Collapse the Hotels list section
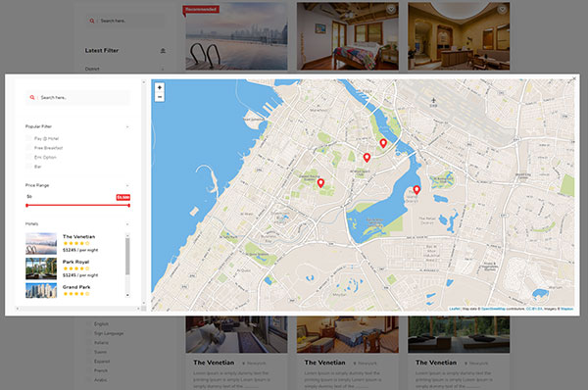The image size is (588, 390). click(127, 224)
